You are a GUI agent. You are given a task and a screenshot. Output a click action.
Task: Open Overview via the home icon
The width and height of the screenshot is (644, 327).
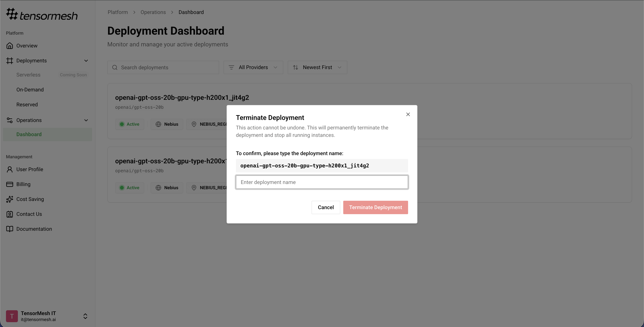click(x=10, y=46)
